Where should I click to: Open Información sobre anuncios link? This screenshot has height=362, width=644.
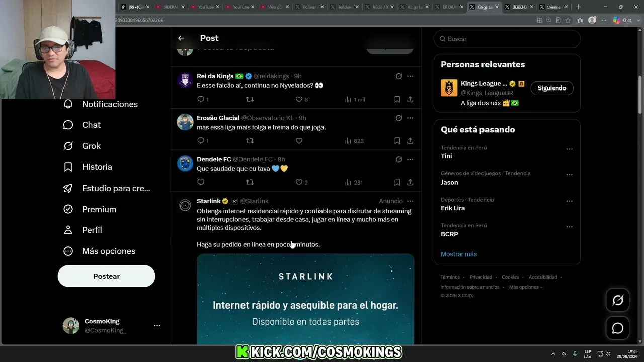coord(470,287)
